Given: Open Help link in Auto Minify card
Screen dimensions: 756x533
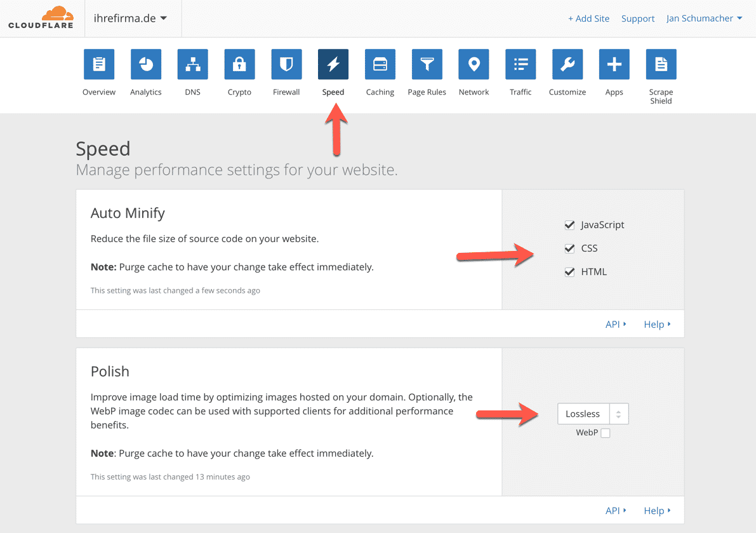Looking at the screenshot, I should tap(656, 324).
